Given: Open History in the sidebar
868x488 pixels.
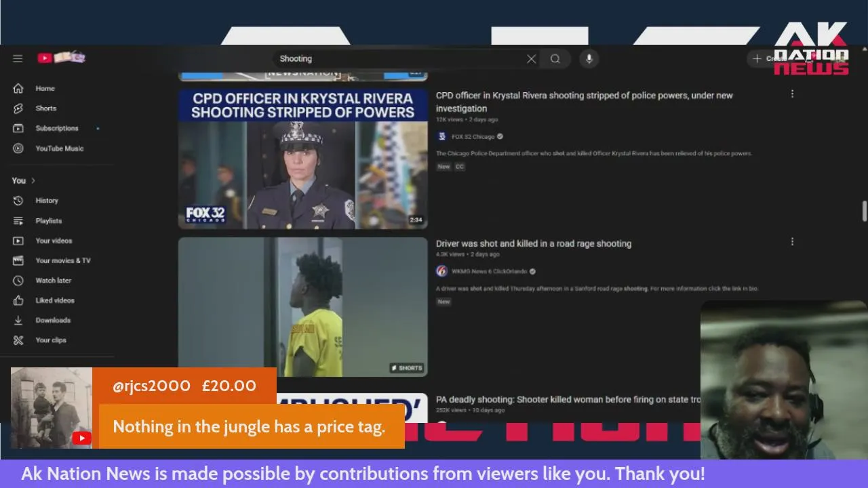Looking at the screenshot, I should (x=47, y=201).
